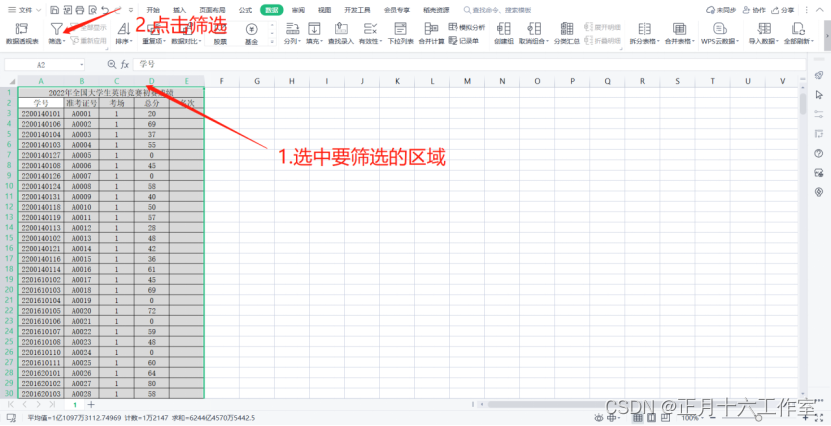Open the 审阅 tab
Viewport: 831px width, 426px height.
[x=298, y=10]
